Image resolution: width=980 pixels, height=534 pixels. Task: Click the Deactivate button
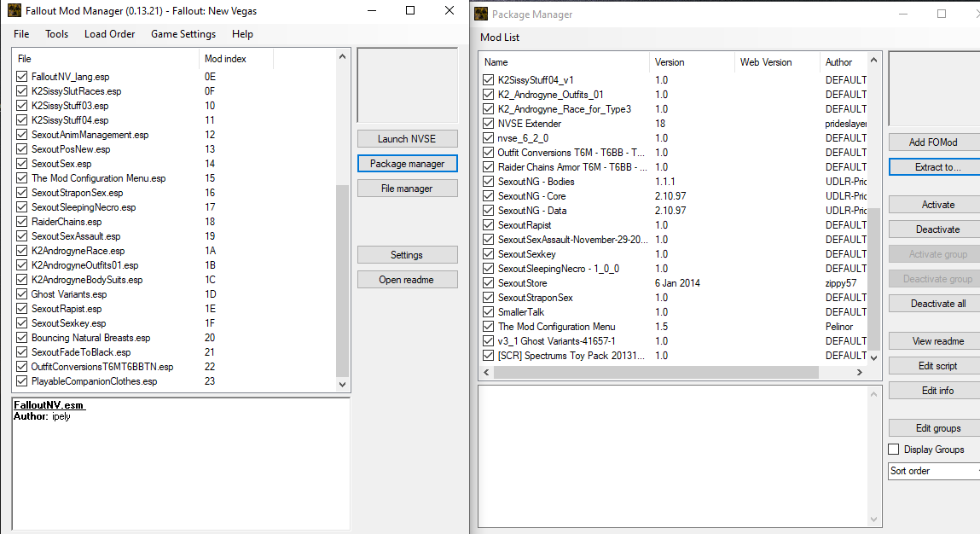tap(934, 229)
